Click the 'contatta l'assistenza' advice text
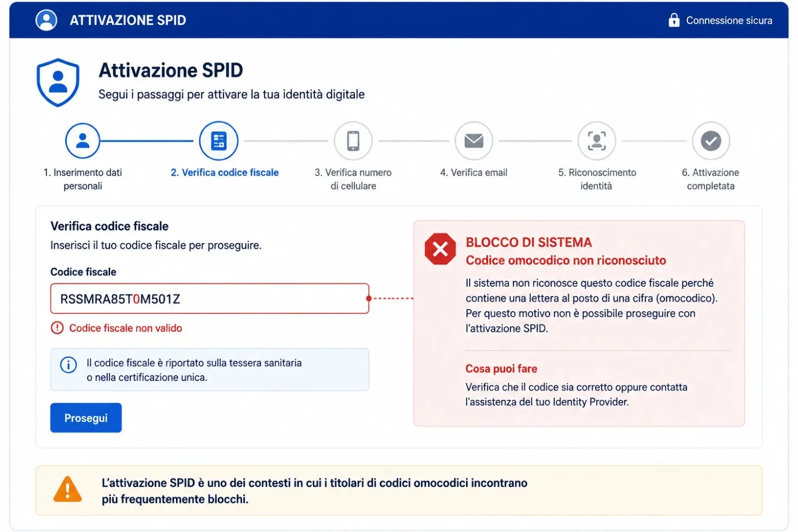This screenshot has height=532, width=798. 576,394
